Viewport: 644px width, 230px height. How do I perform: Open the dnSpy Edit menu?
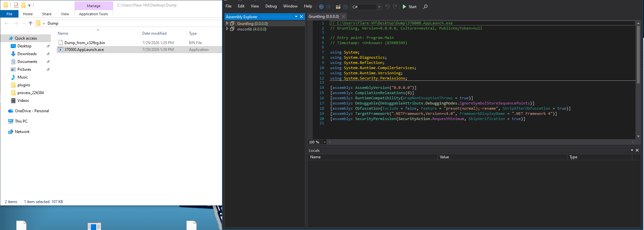241,6
